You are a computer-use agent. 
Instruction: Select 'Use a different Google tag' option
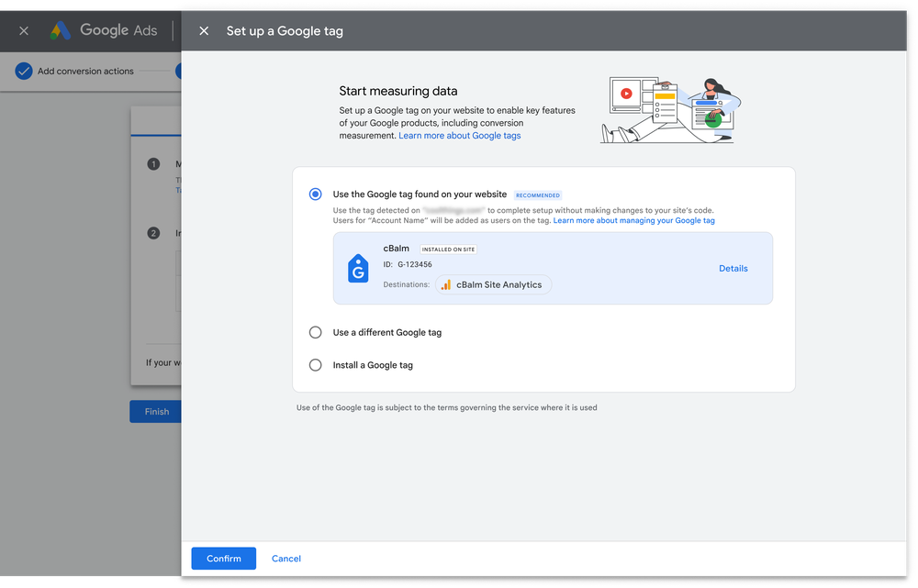coord(316,332)
